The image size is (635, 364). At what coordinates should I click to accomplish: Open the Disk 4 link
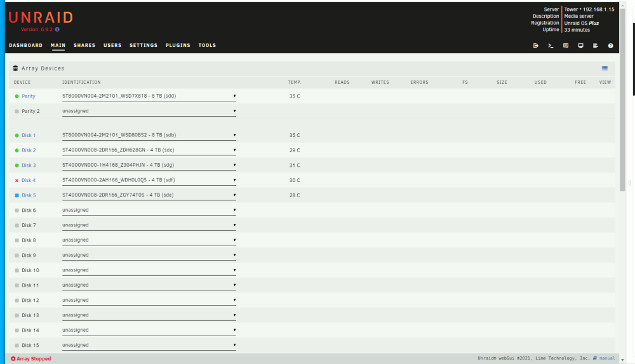pos(29,180)
